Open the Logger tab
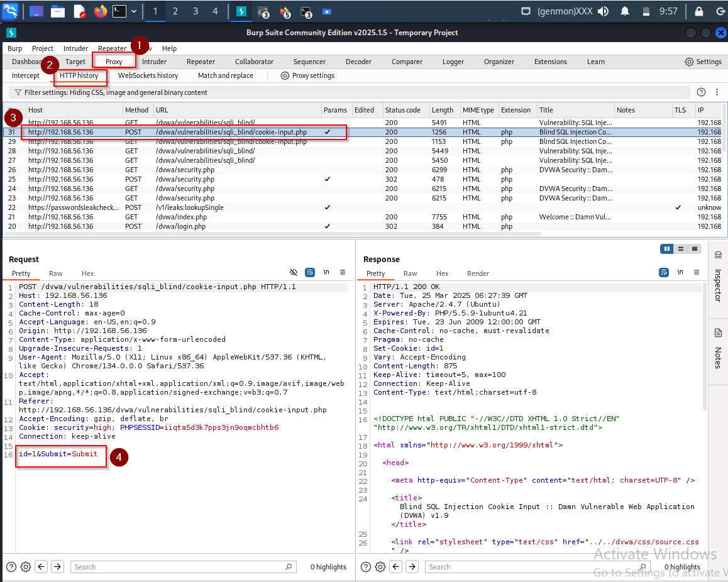728x582 pixels. [x=453, y=62]
